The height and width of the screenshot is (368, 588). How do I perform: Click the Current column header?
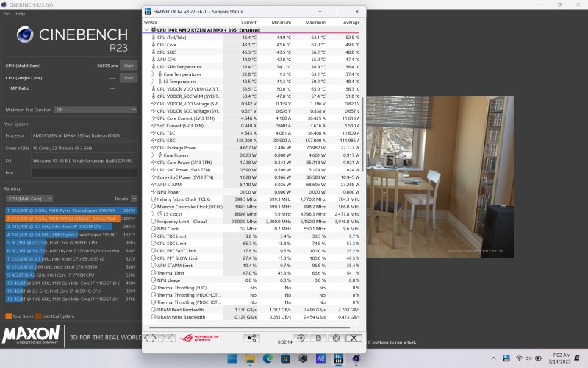tap(248, 23)
